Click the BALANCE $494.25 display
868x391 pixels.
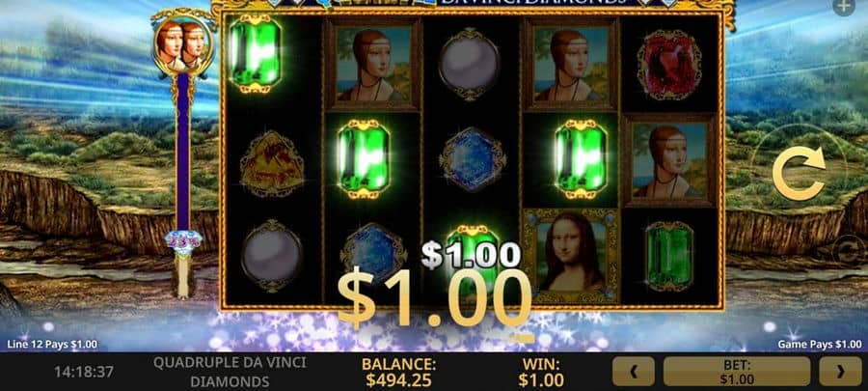[398, 372]
